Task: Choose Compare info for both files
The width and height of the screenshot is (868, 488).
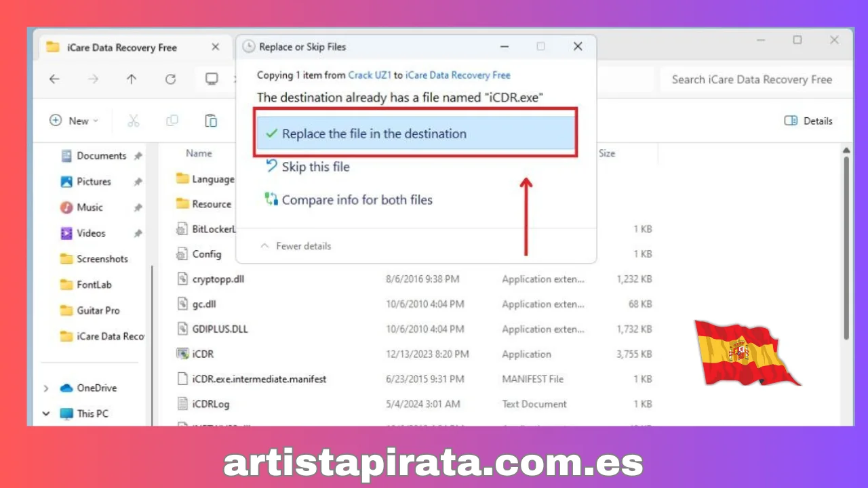Action: tap(349, 200)
